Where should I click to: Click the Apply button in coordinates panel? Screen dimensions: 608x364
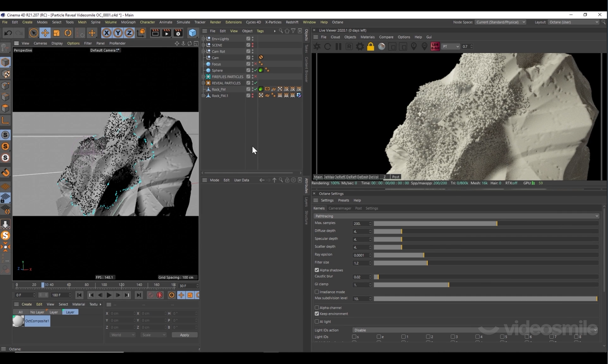184,335
